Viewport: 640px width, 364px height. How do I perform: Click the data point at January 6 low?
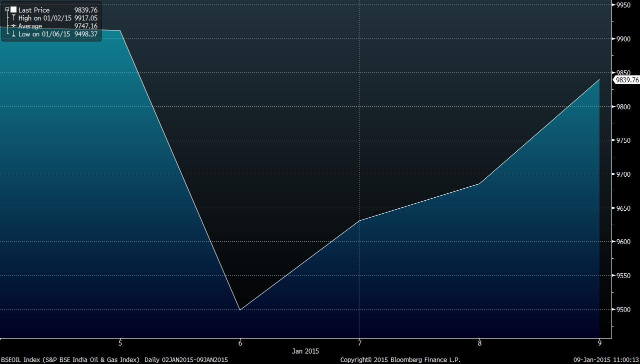240,310
